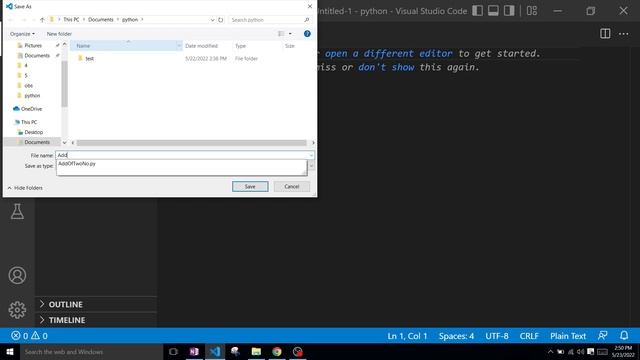Open the test folder in file list

(89, 59)
